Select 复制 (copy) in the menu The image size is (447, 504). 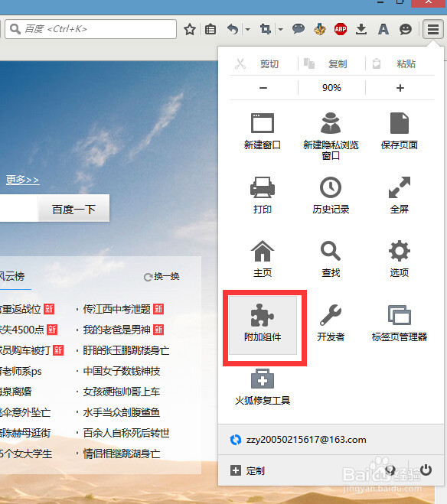click(332, 63)
